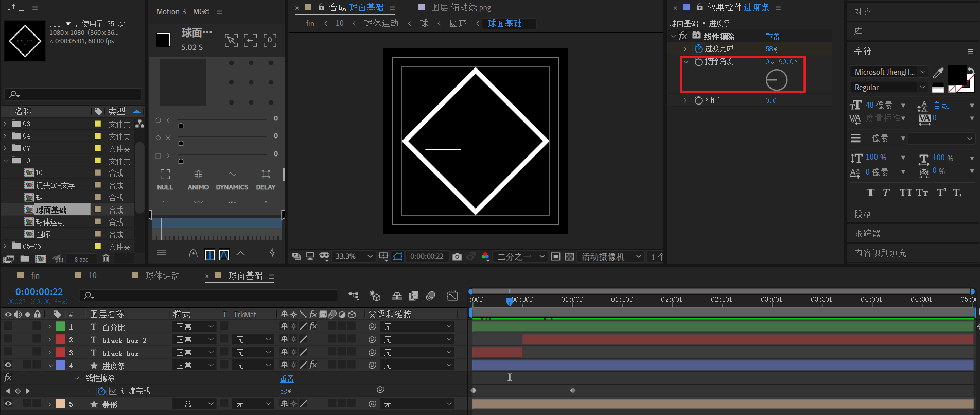The image size is (980, 415).
Task: Click the timeline current time 0:00:00:22
Action: 39,292
